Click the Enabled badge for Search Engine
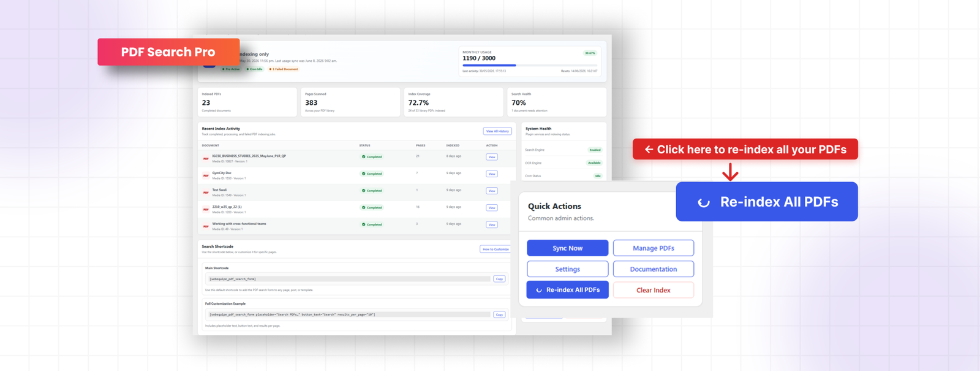The height and width of the screenshot is (371, 980). (x=595, y=150)
